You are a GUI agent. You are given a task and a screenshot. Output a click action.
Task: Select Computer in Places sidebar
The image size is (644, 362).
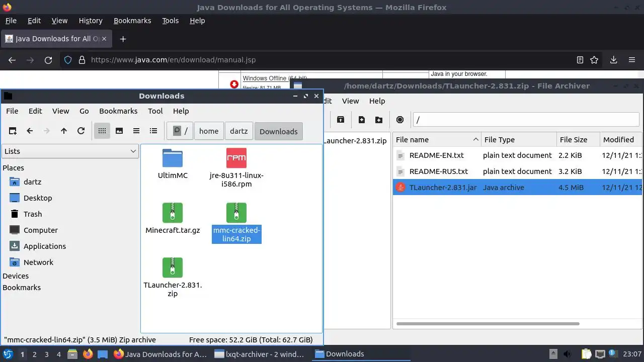tap(40, 230)
